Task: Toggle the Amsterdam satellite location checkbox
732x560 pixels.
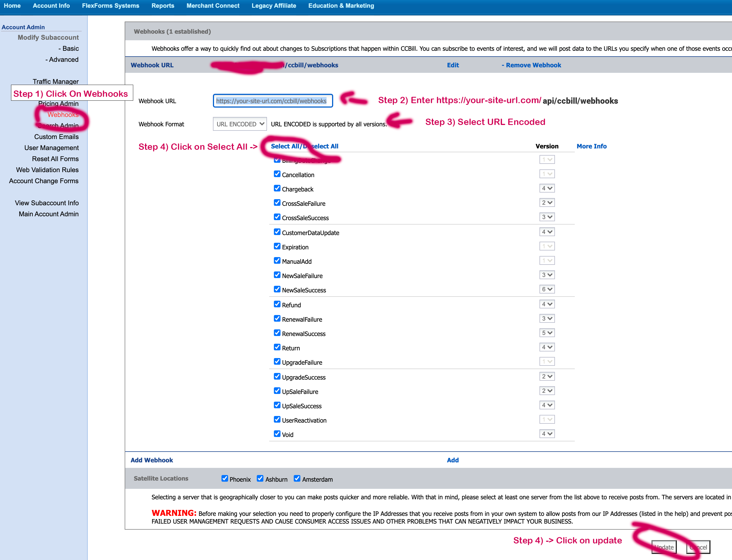Action: pos(297,479)
